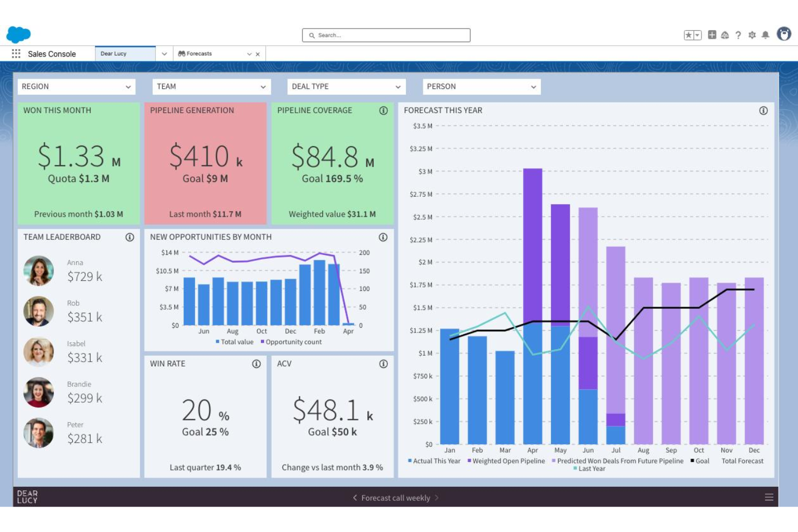Select Anna's leaderboard photo
The image size is (798, 532).
[39, 271]
